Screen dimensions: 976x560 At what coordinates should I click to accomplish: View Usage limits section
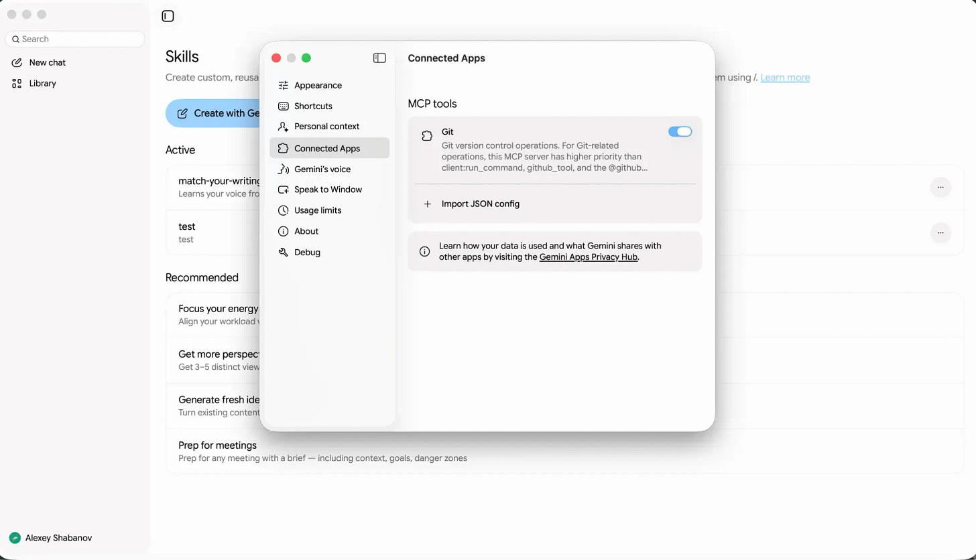point(329,210)
